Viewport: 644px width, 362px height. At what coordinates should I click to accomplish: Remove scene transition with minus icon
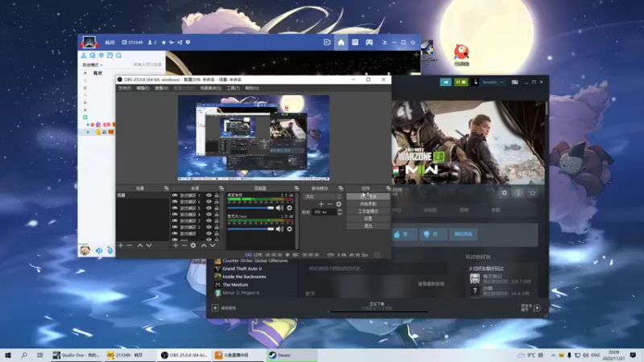[330, 204]
